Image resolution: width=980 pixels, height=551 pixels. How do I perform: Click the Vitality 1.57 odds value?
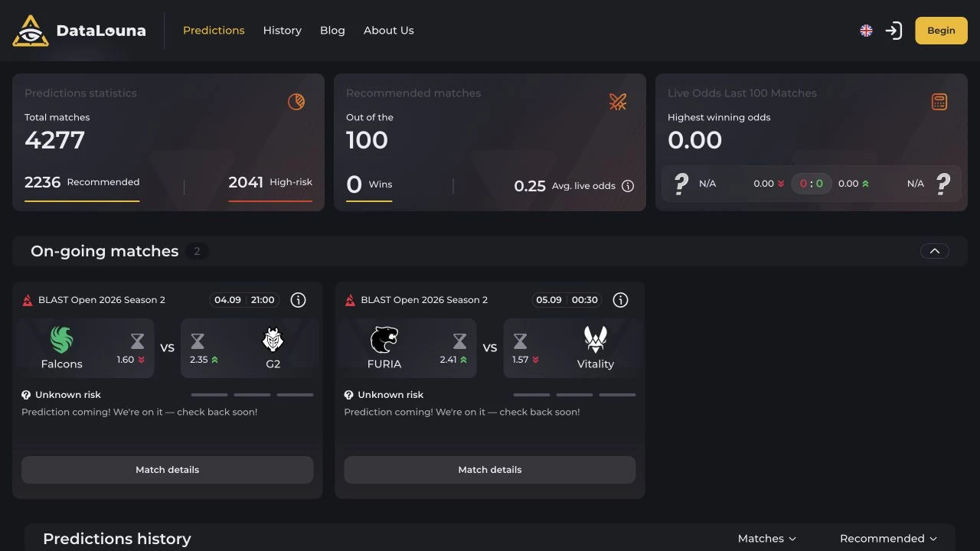(x=521, y=360)
